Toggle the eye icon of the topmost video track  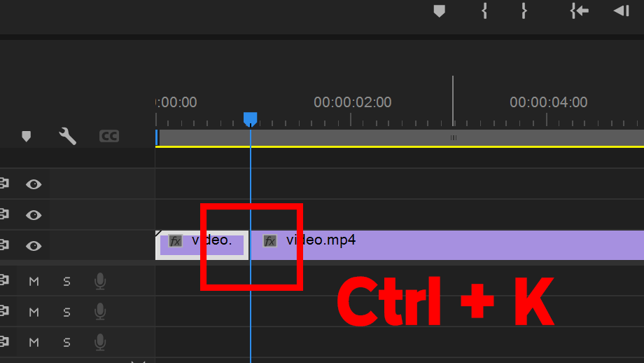[x=34, y=184]
